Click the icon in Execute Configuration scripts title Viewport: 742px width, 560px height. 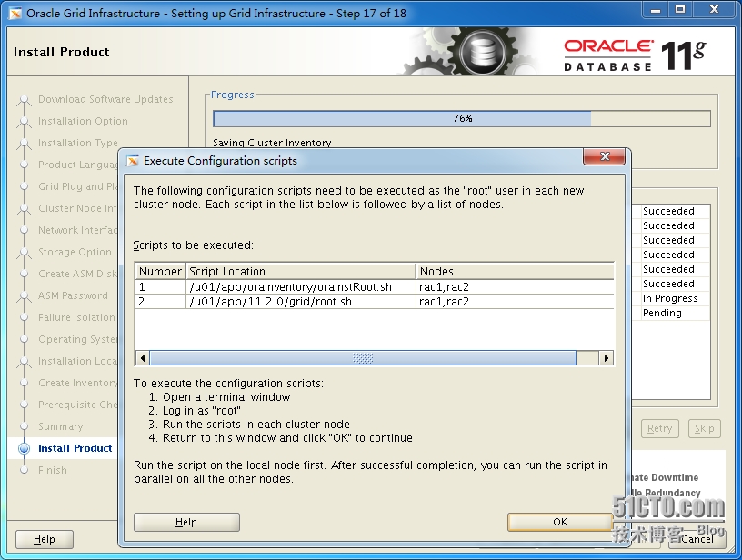(133, 161)
